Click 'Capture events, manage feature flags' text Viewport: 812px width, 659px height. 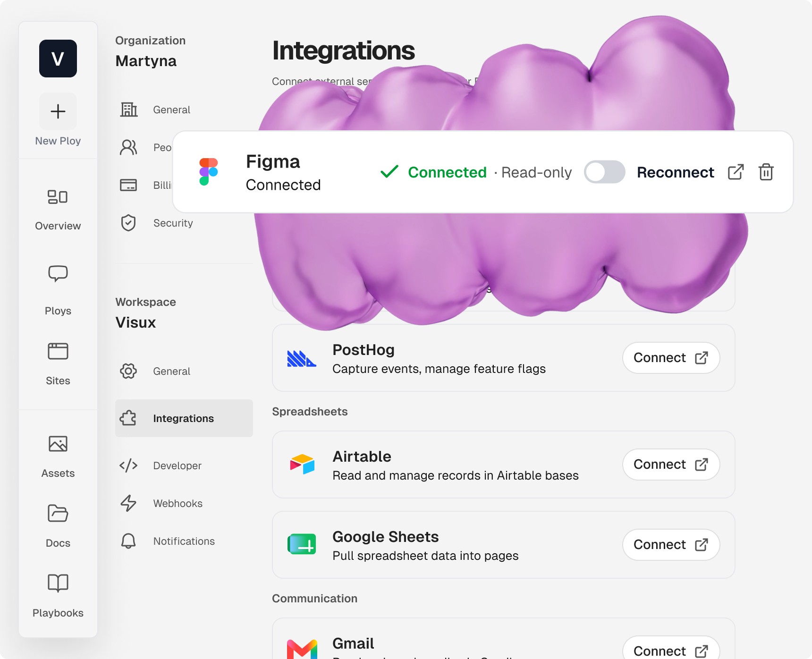439,369
